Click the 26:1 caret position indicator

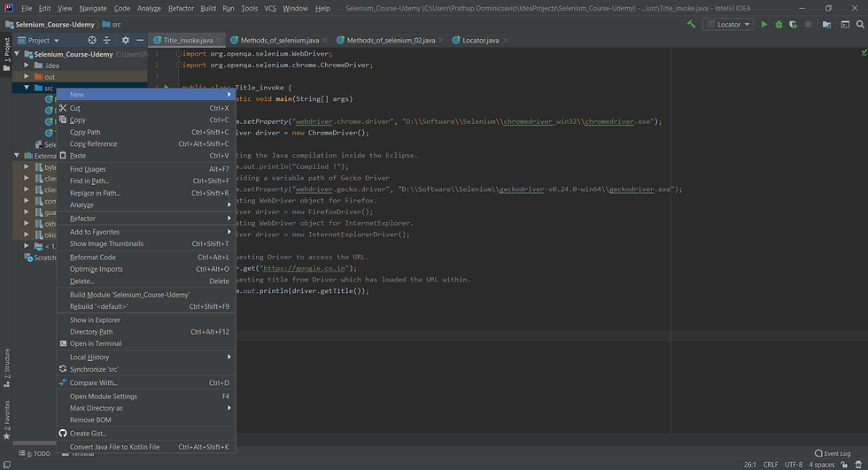pos(750,465)
